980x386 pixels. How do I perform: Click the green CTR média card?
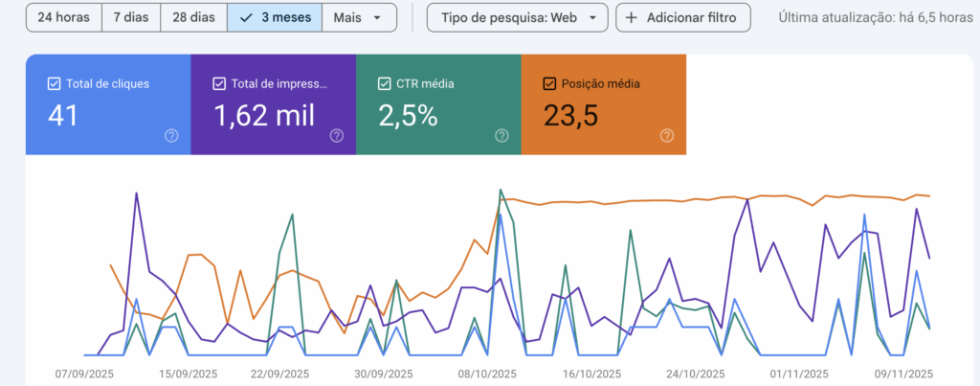(x=437, y=105)
